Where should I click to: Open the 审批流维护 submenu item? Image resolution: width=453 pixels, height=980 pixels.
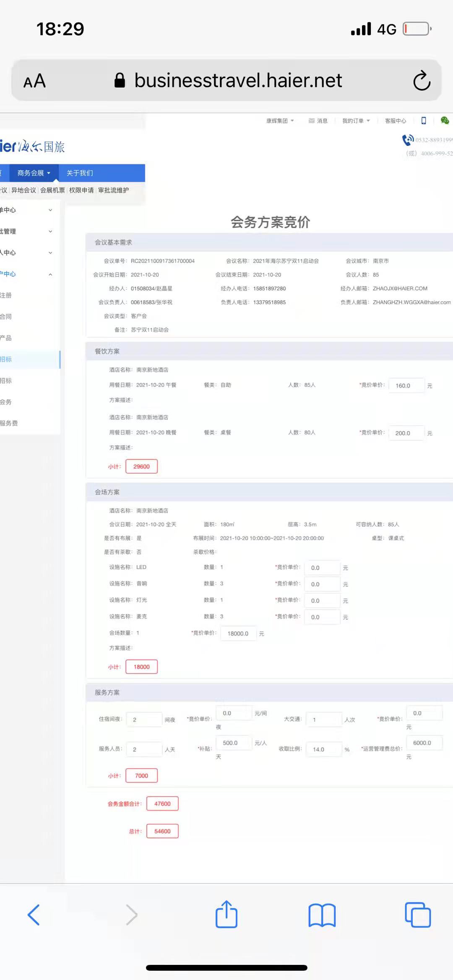113,190
